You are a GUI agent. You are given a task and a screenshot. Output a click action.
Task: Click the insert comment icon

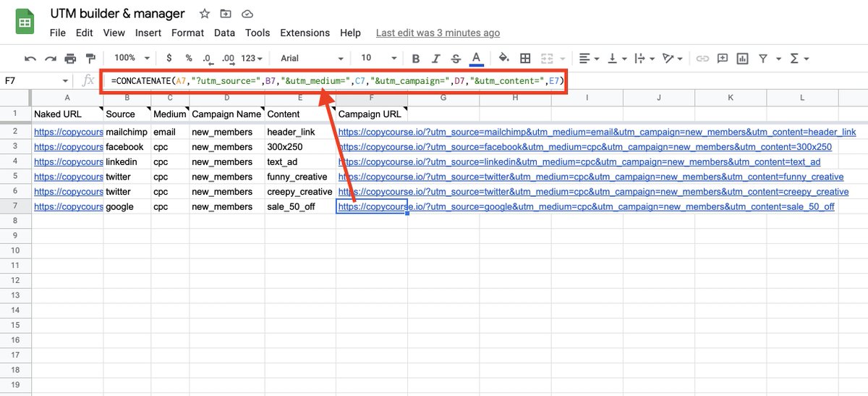[723, 58]
